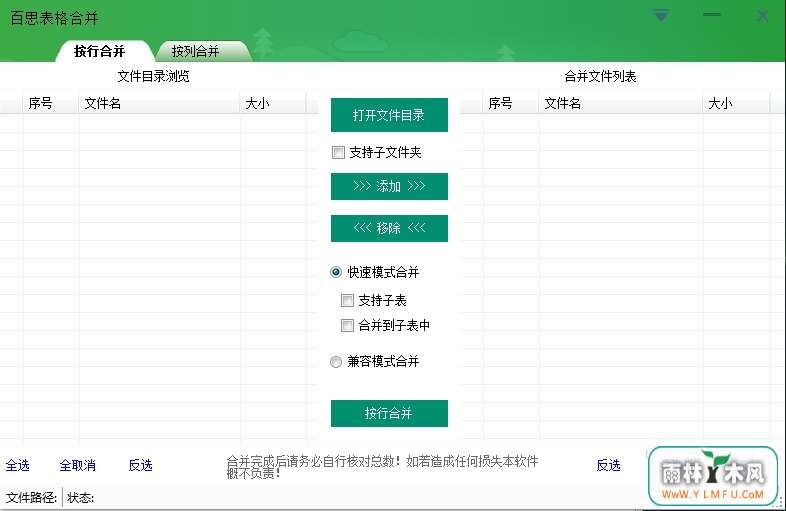The image size is (786, 511).
Task: Click 序号 header in 合并文件列表 table
Action: [x=511, y=103]
